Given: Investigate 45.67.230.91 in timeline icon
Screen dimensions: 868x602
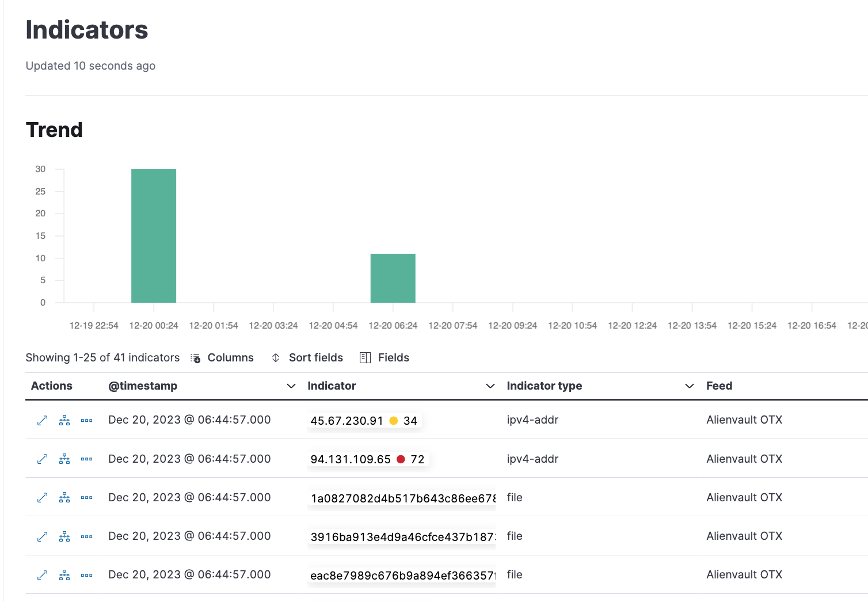Looking at the screenshot, I should [x=64, y=421].
